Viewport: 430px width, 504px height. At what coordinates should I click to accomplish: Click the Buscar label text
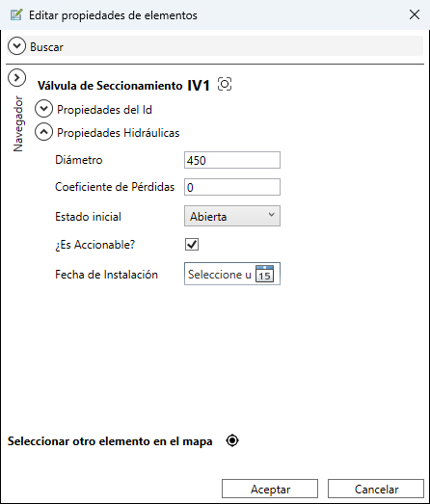pos(46,47)
